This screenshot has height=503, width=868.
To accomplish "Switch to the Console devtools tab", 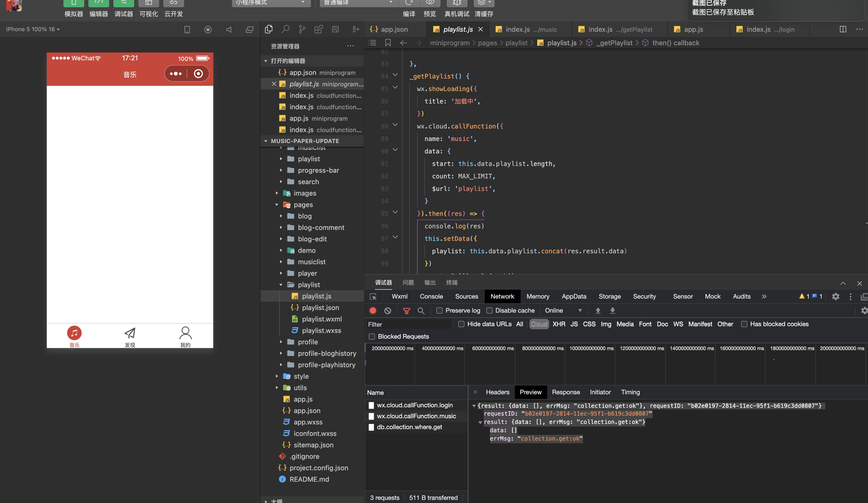I will tap(431, 296).
